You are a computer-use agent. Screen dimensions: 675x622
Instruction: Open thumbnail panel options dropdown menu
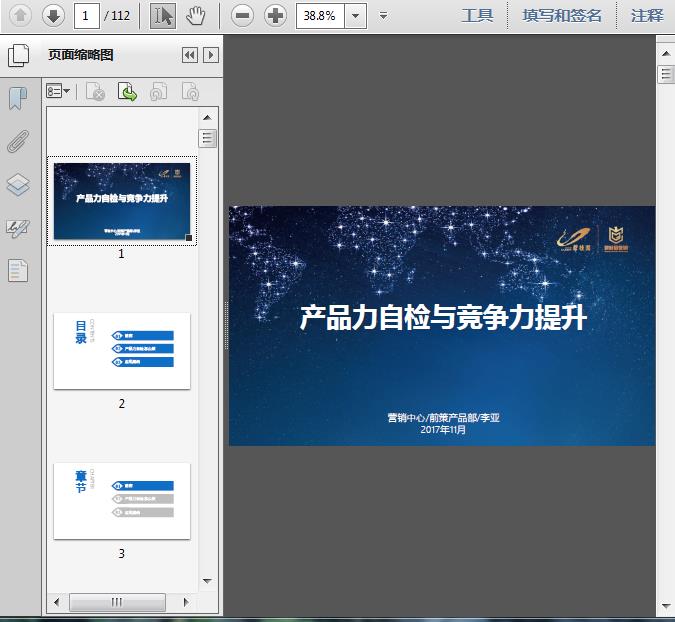[x=59, y=91]
